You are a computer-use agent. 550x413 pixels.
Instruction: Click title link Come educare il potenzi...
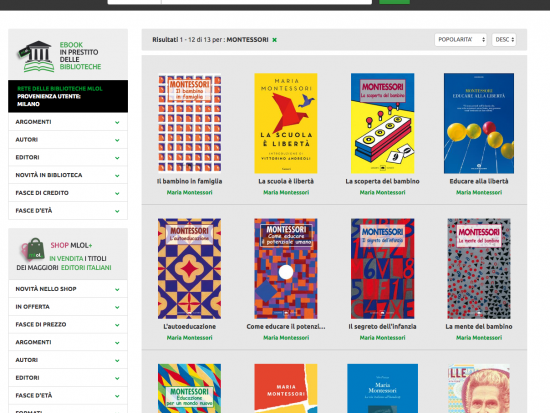tap(286, 327)
